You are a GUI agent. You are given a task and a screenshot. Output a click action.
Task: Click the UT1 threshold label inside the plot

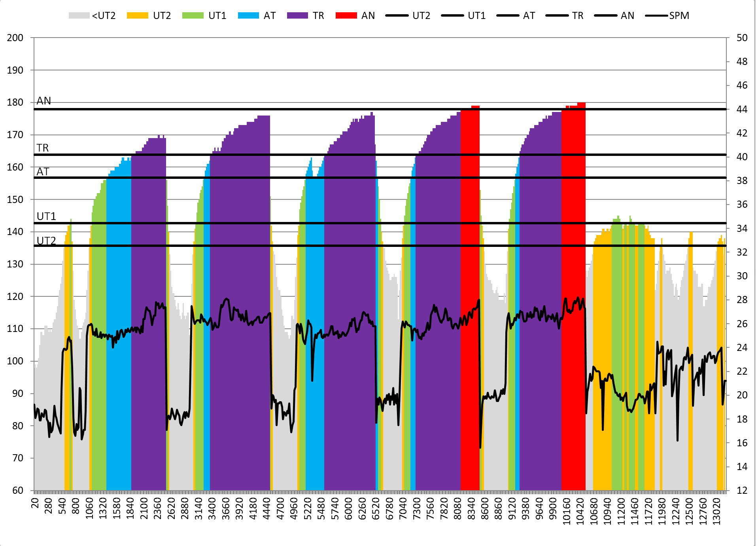pyautogui.click(x=46, y=216)
